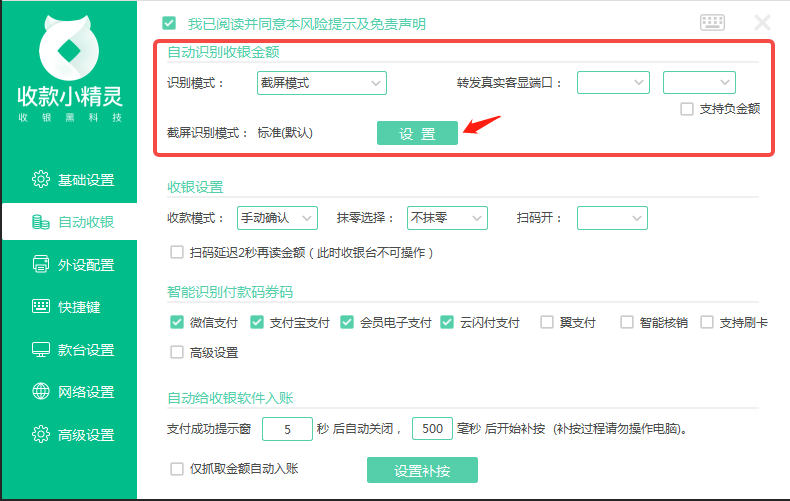The width and height of the screenshot is (790, 501).
Task: Enable the 支持刷卡 checkbox
Action: click(x=707, y=322)
